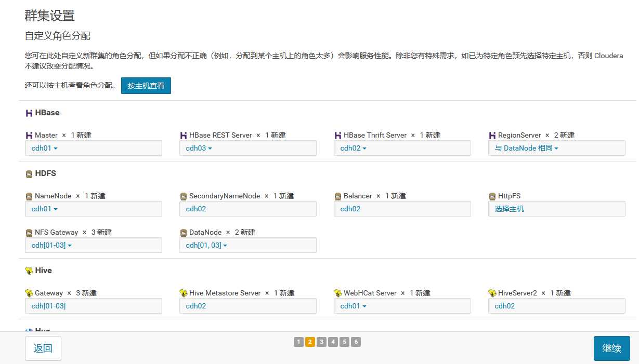This screenshot has width=639, height=364.
Task: Click the 返回 back button
Action: 43,348
